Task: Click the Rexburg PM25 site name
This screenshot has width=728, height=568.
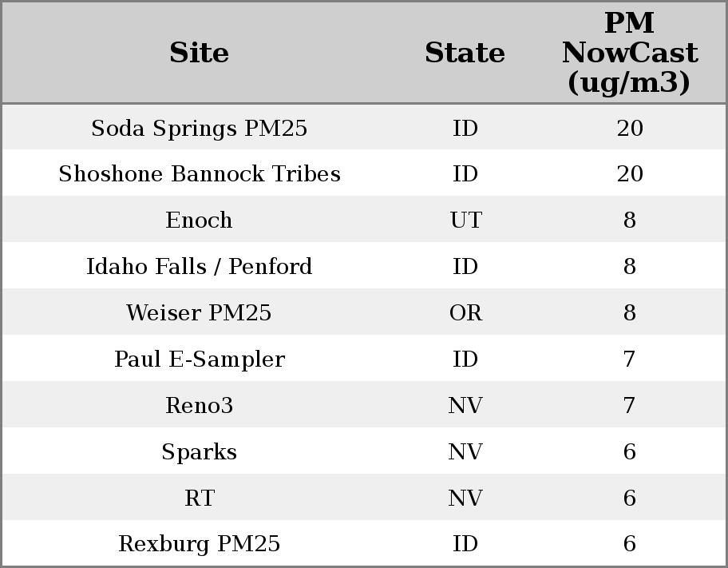Action: click(199, 544)
